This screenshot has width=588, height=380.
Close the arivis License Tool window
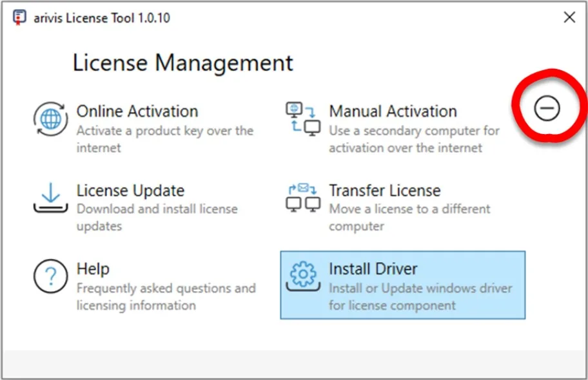(x=570, y=17)
